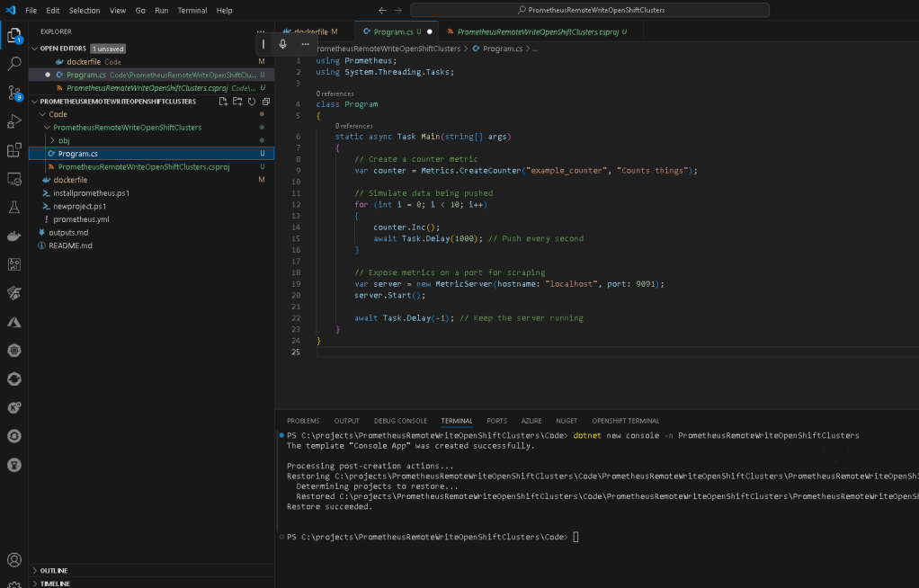Viewport: 919px width, 588px height.
Task: Select dockerfile in the file tree
Action: coord(151,180)
